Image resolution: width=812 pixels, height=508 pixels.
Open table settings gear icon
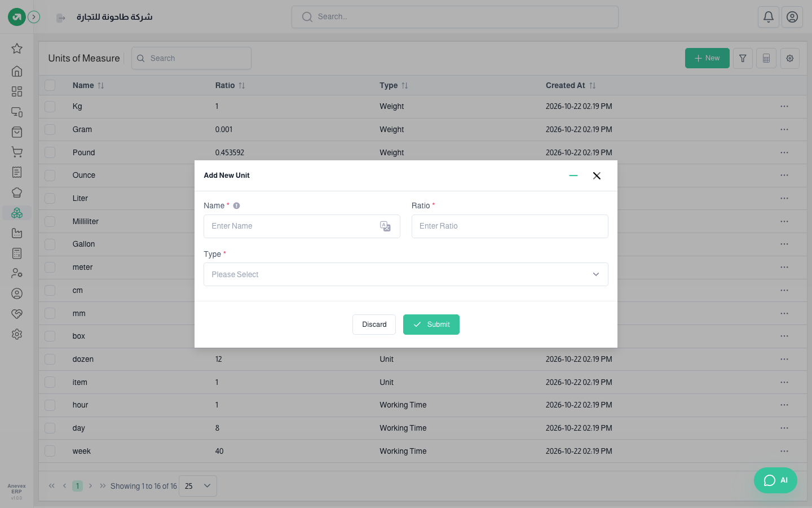[x=790, y=58]
